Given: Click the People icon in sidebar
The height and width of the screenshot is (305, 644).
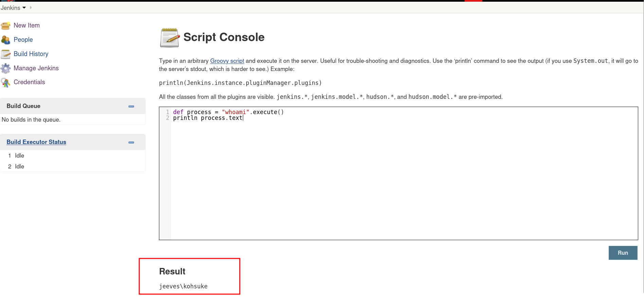Looking at the screenshot, I should click(5, 40).
